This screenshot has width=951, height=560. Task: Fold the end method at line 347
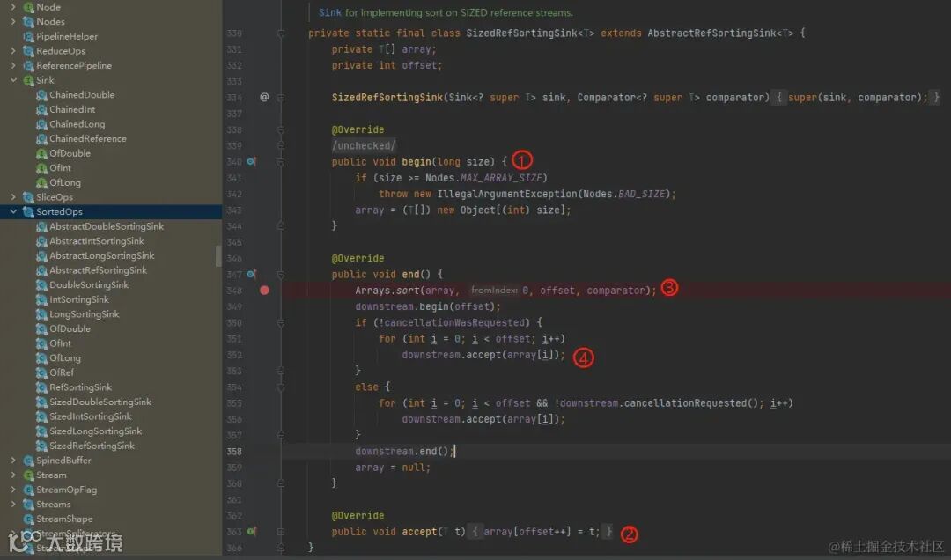tap(281, 274)
